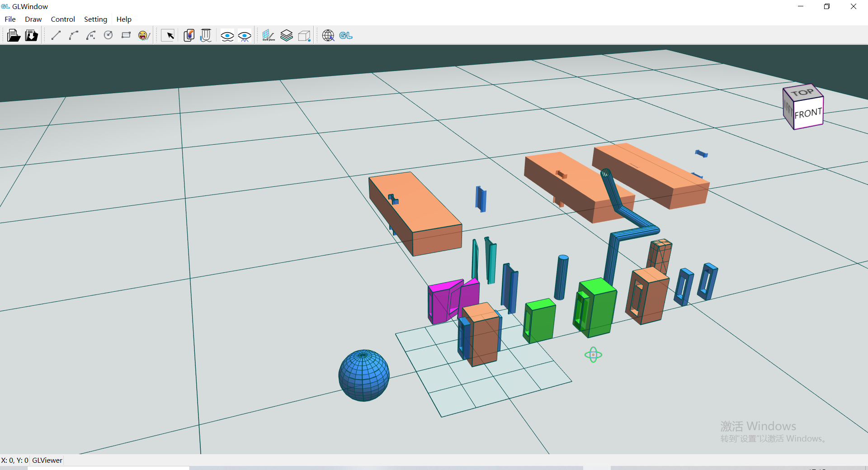Click the GL logo toolbar icon

[x=346, y=35]
